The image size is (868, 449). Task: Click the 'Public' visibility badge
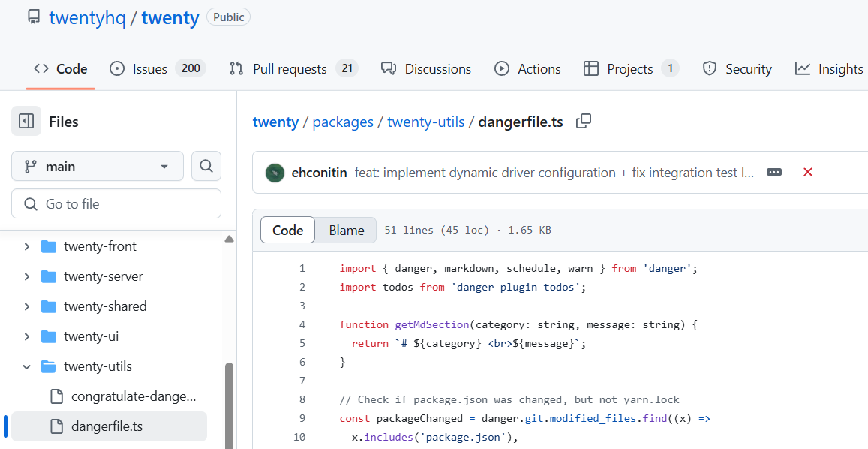(229, 17)
